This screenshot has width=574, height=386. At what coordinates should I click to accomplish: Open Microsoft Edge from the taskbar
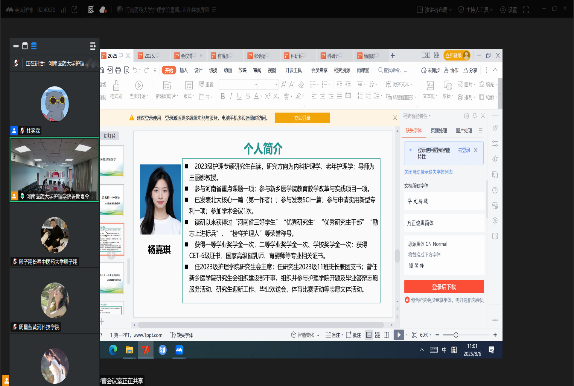(113, 350)
